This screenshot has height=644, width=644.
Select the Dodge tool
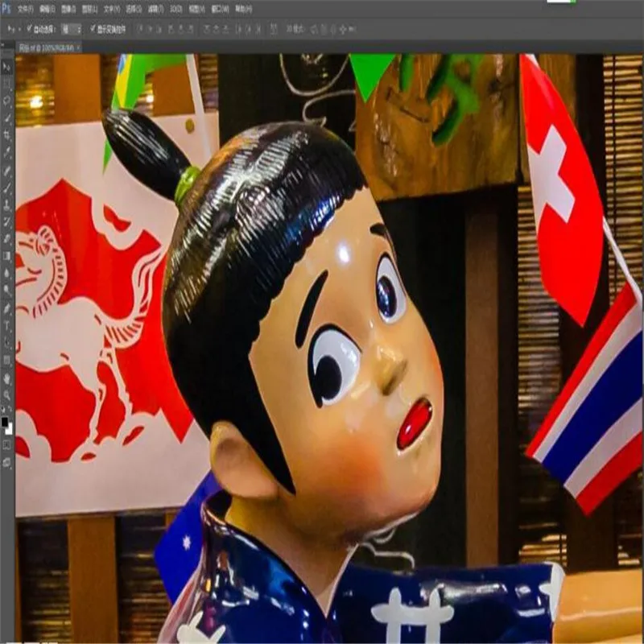tap(7, 290)
